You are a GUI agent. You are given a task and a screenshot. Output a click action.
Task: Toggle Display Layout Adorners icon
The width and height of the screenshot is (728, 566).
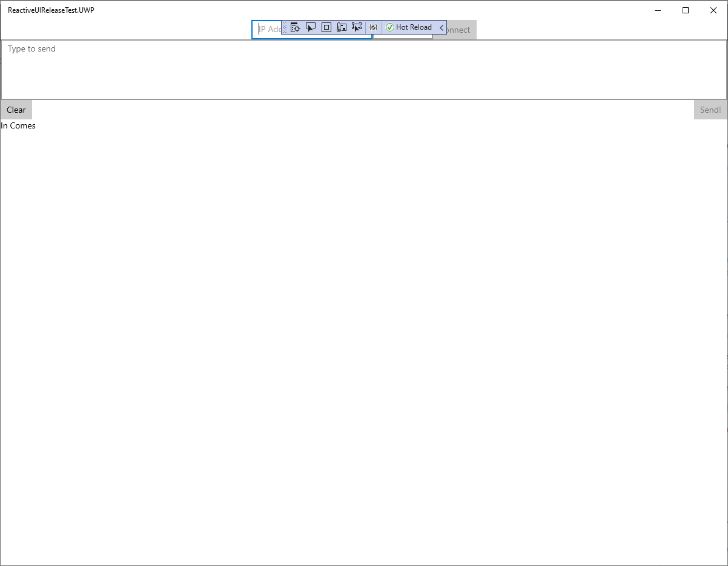click(326, 27)
